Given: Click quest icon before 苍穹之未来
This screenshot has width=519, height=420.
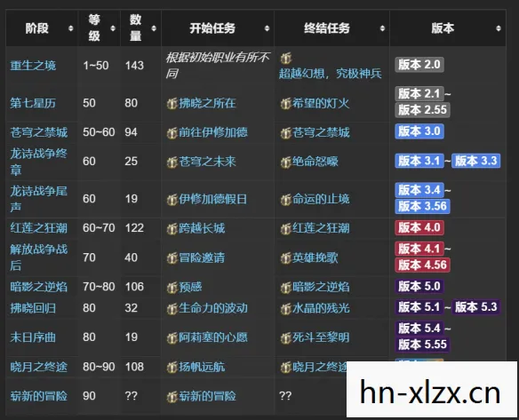Looking at the screenshot, I should coord(172,162).
